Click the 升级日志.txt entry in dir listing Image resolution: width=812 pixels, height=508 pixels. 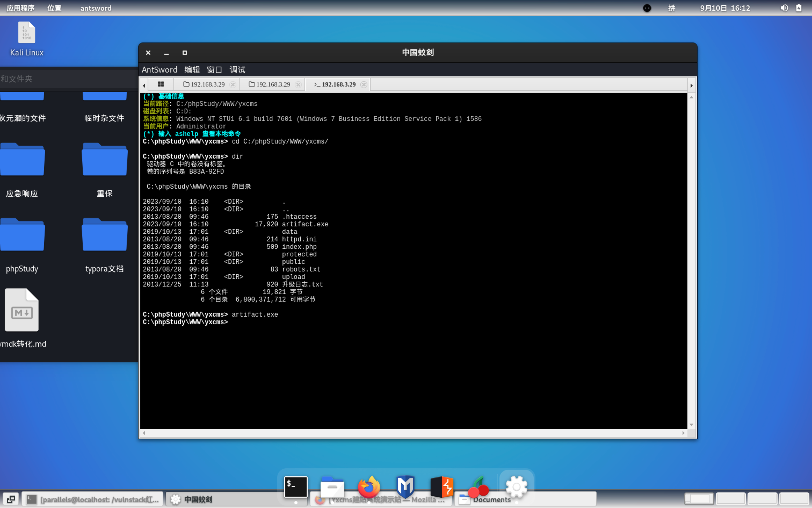(x=302, y=284)
